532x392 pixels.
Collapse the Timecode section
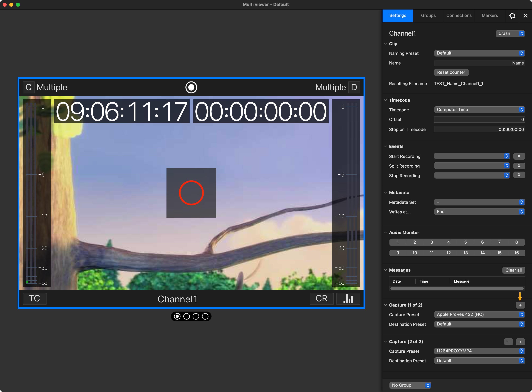[385, 100]
